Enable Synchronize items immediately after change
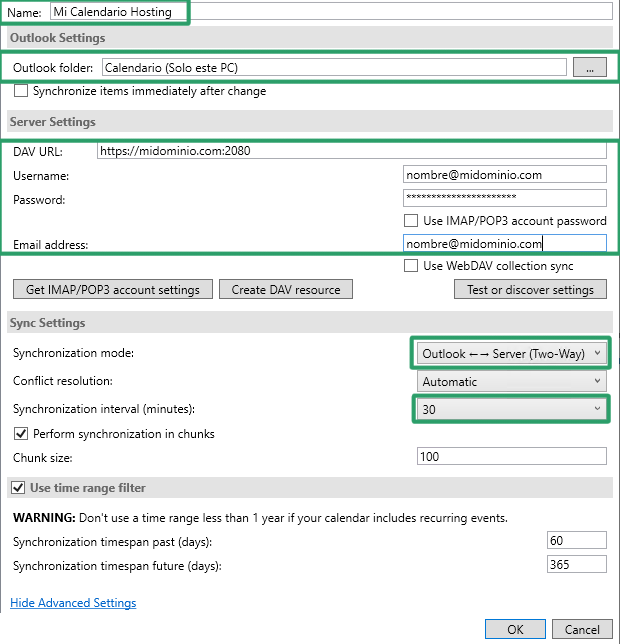Screen dimensions: 620x644 coord(21,92)
